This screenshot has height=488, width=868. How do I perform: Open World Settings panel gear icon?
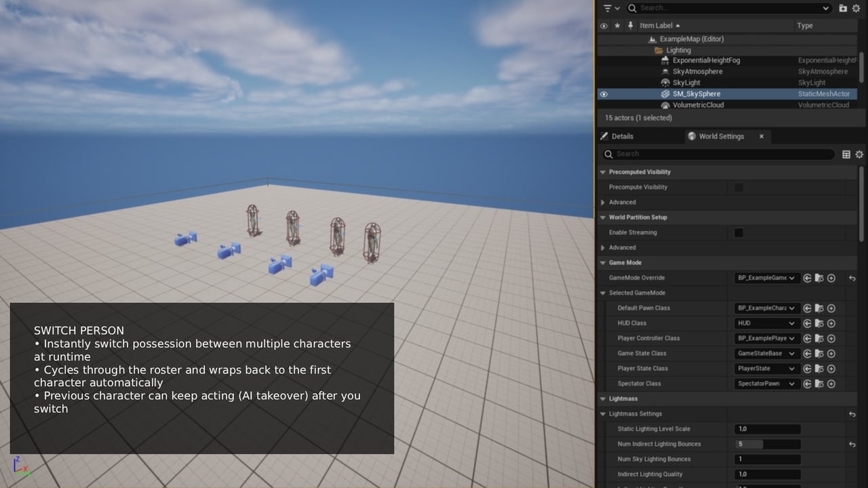point(859,155)
